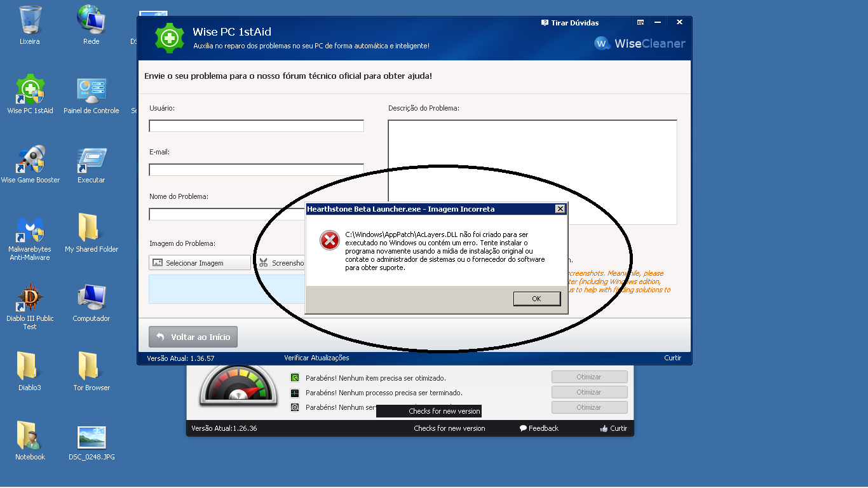Click the 'Envie o seu problema' heading text

click(x=288, y=76)
